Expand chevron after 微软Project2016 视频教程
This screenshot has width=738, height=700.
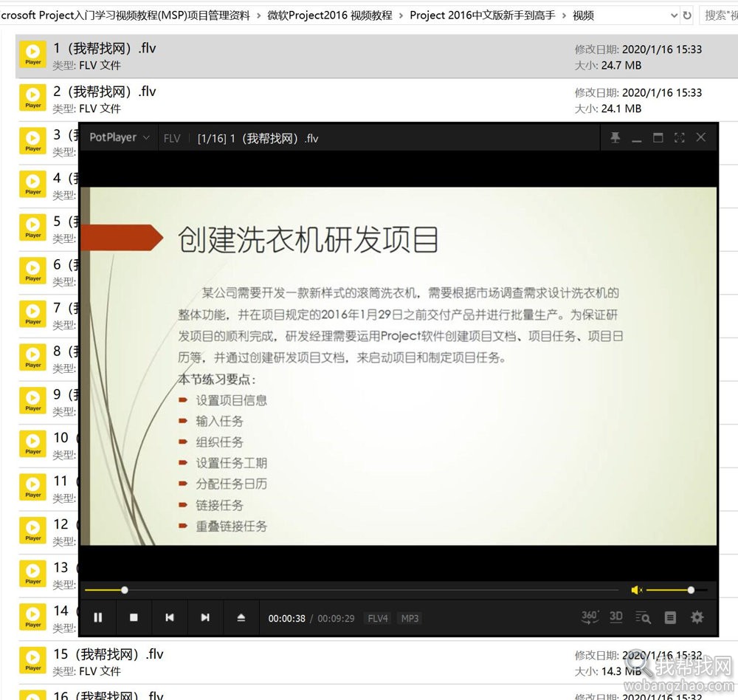pos(401,16)
